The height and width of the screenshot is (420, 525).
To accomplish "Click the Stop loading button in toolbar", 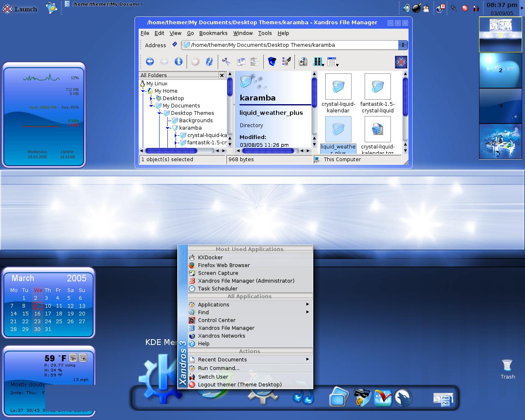I will [195, 62].
